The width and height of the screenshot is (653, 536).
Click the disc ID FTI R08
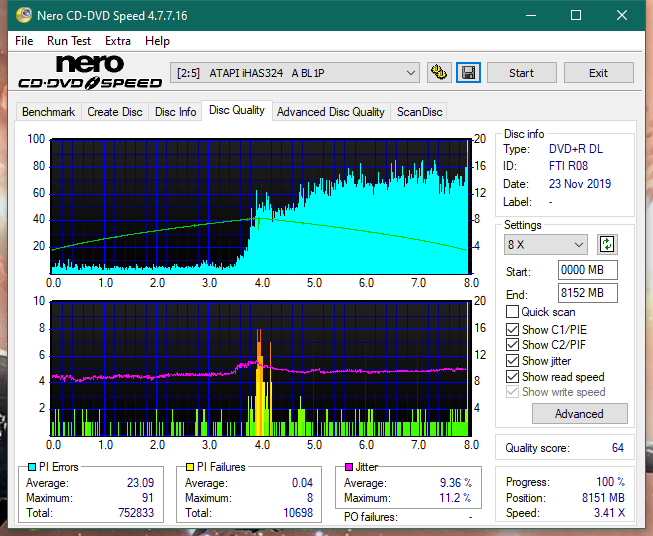568,166
